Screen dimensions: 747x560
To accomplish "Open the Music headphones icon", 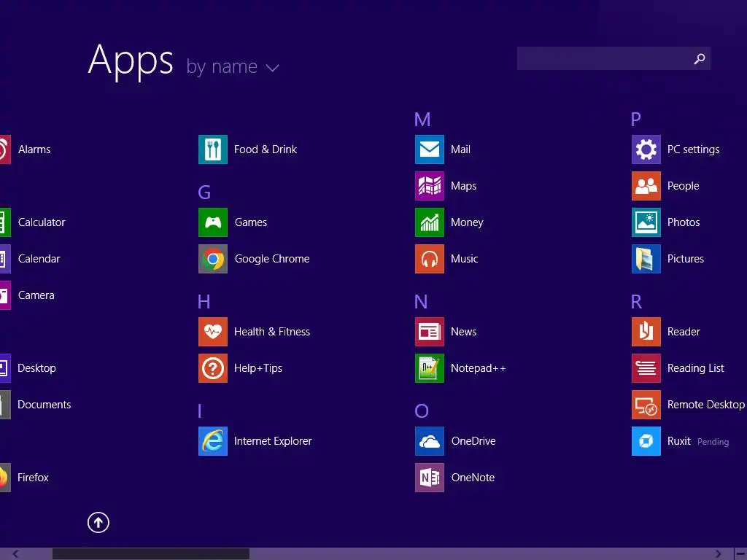I will 429,259.
